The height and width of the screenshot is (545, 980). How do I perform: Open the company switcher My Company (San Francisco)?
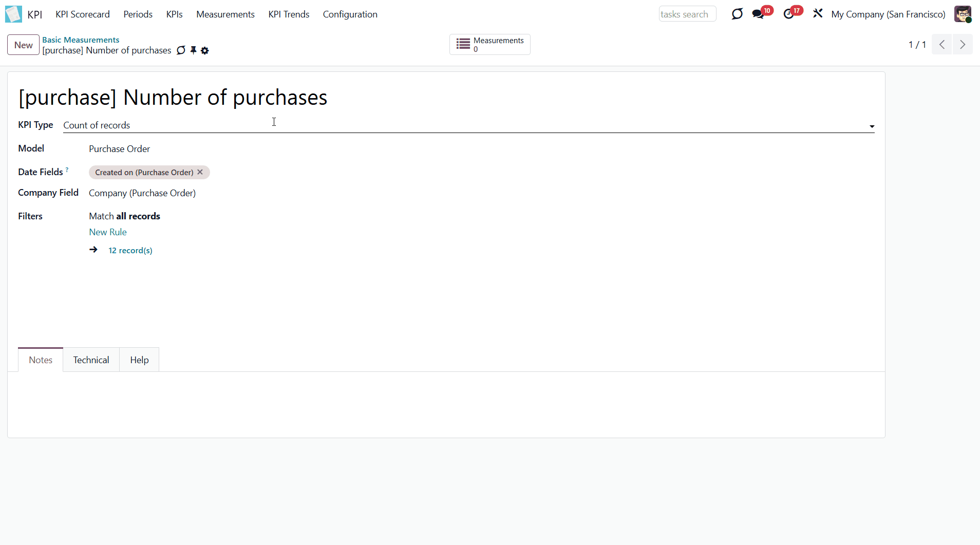tap(888, 14)
